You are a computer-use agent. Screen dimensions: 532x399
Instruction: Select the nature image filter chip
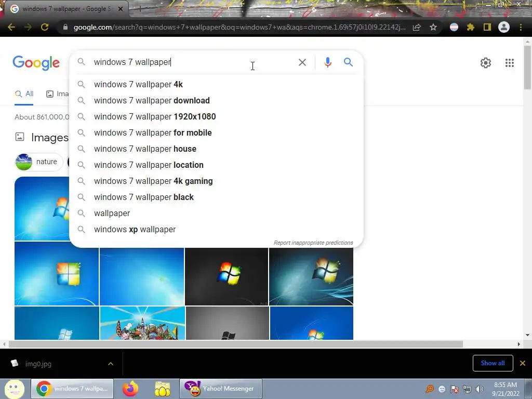pos(38,162)
